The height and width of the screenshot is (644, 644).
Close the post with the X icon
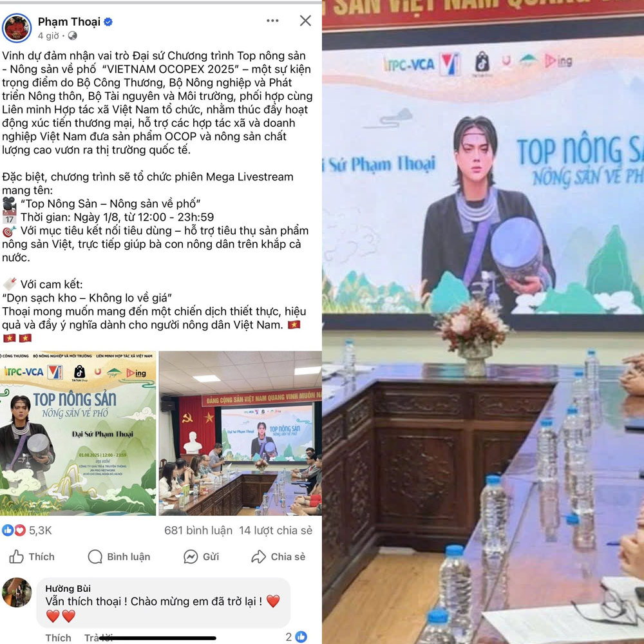(x=305, y=21)
